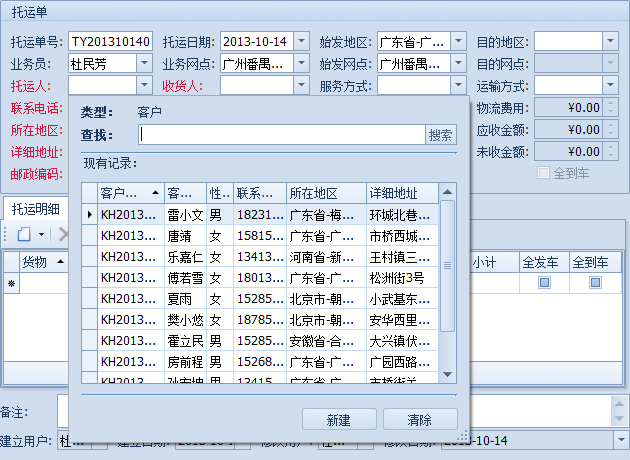Click the 新建 button in popup
Screen dimensions: 630x460
[339, 419]
